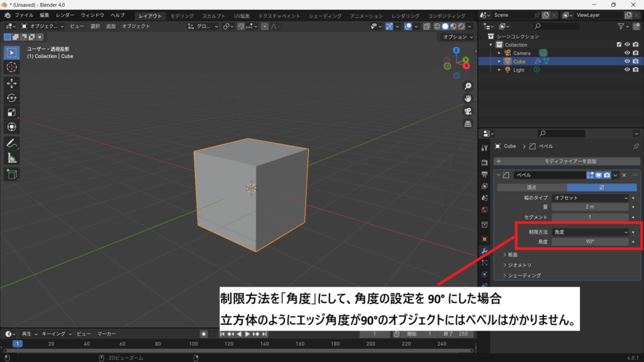Select the Rotate tool
Image resolution: width=644 pixels, height=362 pixels.
point(11,97)
